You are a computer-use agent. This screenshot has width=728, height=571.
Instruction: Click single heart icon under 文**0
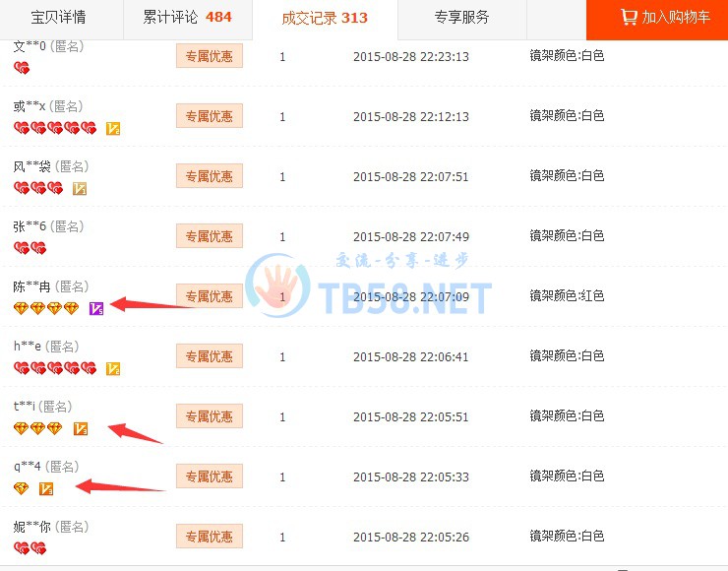pos(22,68)
